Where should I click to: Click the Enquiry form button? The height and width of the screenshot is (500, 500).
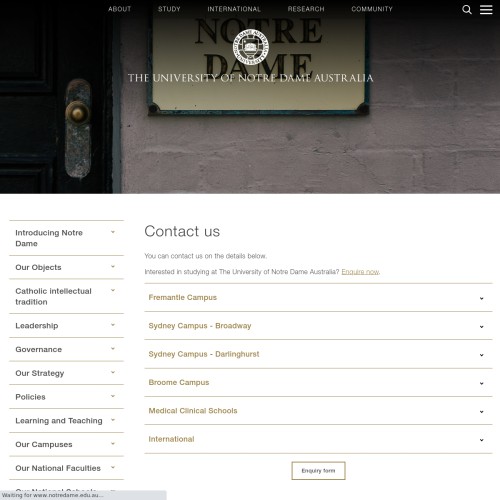pos(318,471)
